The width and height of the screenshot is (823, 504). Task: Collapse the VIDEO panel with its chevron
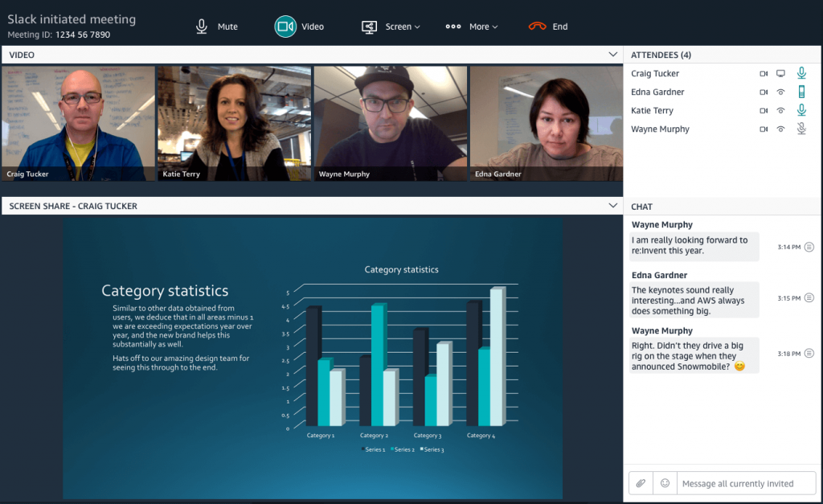coord(614,55)
